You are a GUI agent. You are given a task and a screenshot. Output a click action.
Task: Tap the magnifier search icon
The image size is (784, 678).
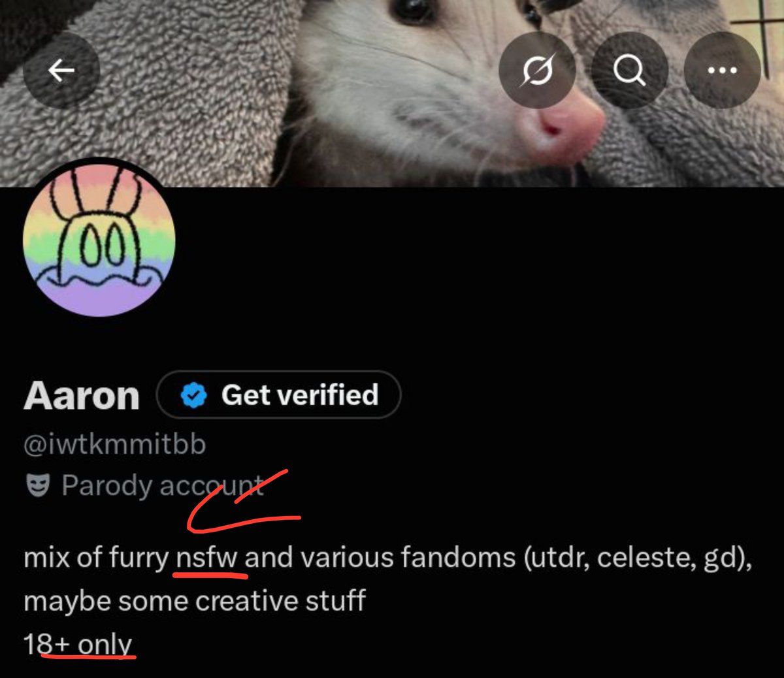(630, 70)
